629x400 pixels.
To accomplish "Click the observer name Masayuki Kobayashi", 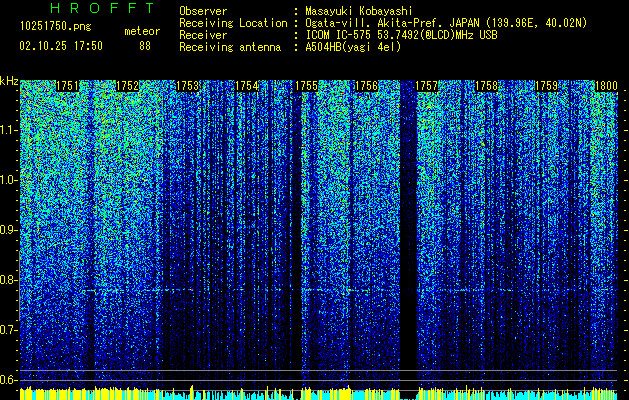I will coord(359,11).
